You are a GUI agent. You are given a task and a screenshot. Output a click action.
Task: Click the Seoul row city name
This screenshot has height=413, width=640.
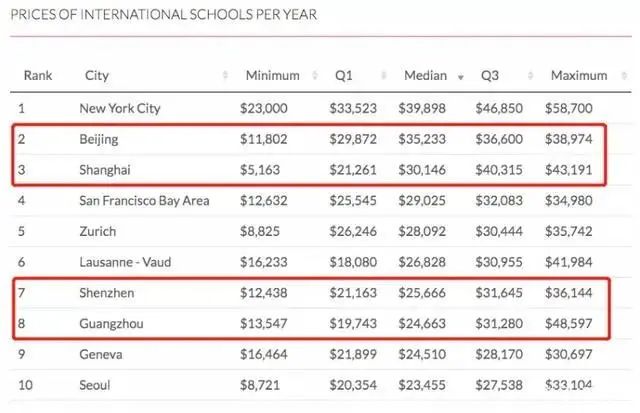94,385
